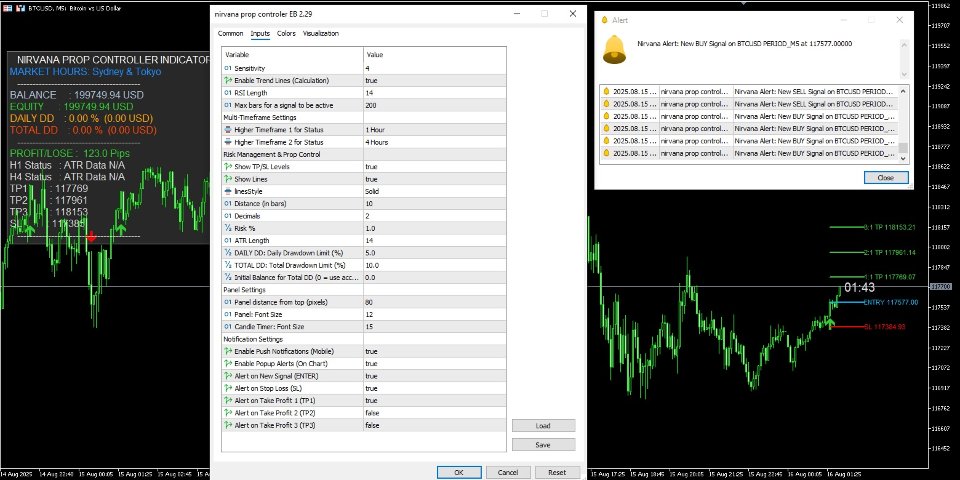
Task: Click the icon beside Show TP/SL Levels
Action: coord(228,167)
